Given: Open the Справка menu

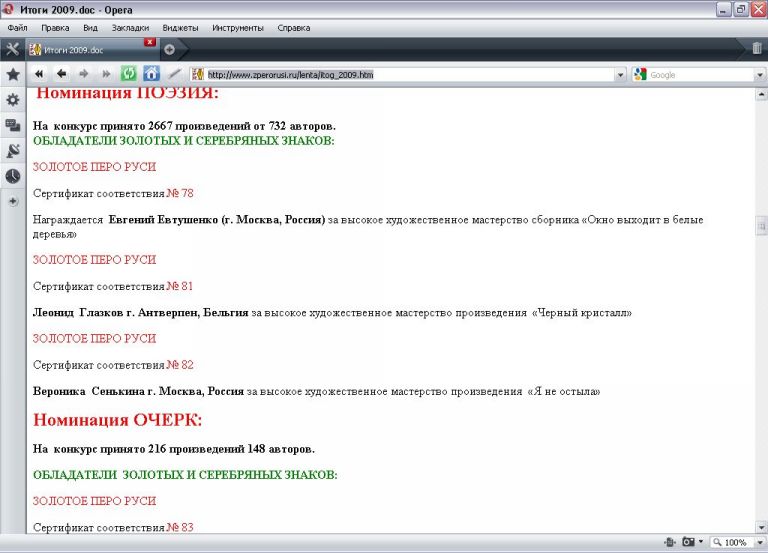Looking at the screenshot, I should pos(293,28).
